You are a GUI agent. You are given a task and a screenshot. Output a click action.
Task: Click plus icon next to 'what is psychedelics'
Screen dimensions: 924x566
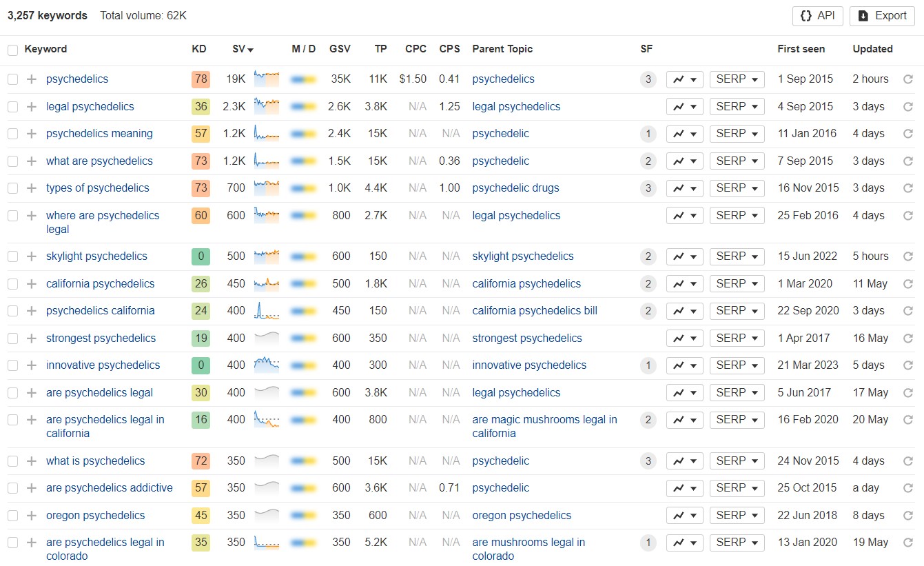pyautogui.click(x=31, y=461)
